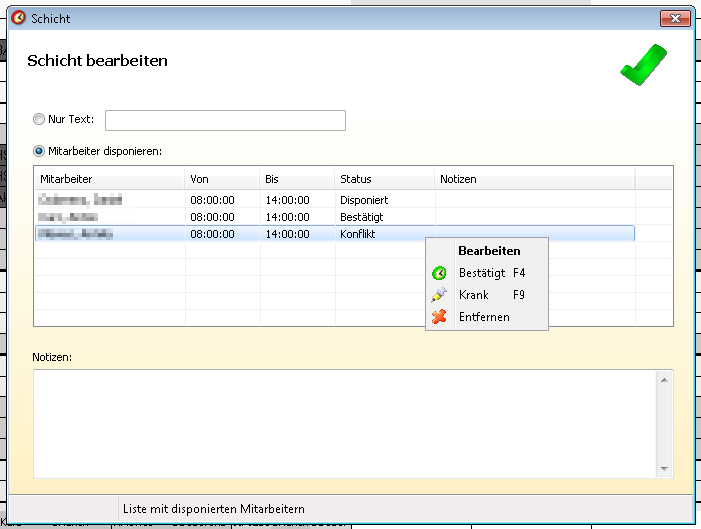Click the Notizen scrollbar up arrow
This screenshot has height=529, width=701.
coord(664,380)
